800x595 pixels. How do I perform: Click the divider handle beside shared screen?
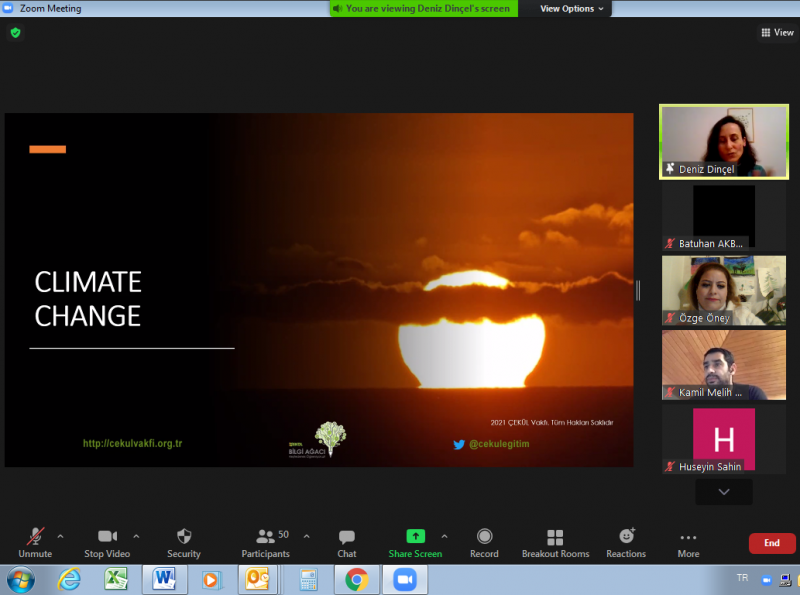(638, 290)
